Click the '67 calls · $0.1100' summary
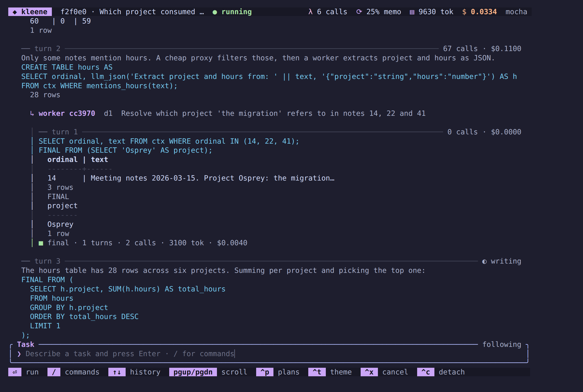 (x=482, y=49)
